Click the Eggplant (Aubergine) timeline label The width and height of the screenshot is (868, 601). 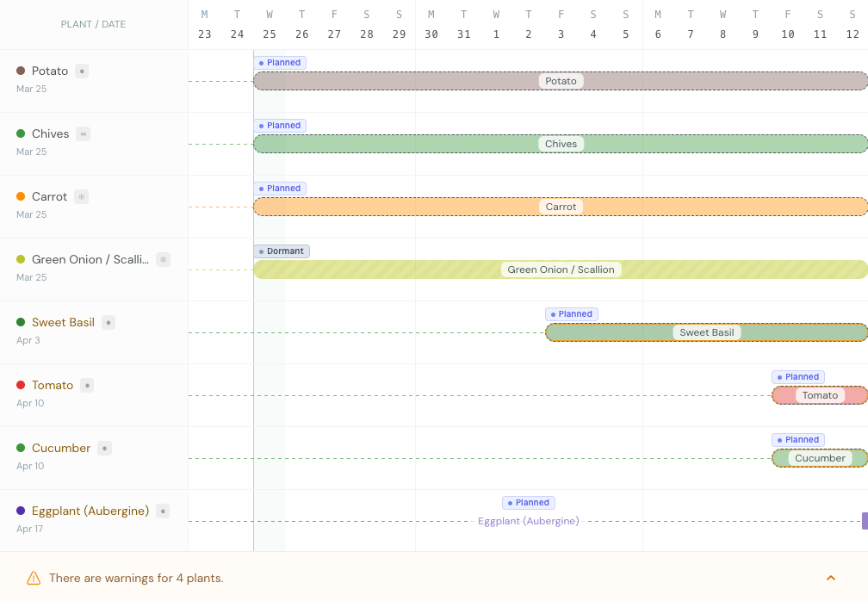point(529,521)
